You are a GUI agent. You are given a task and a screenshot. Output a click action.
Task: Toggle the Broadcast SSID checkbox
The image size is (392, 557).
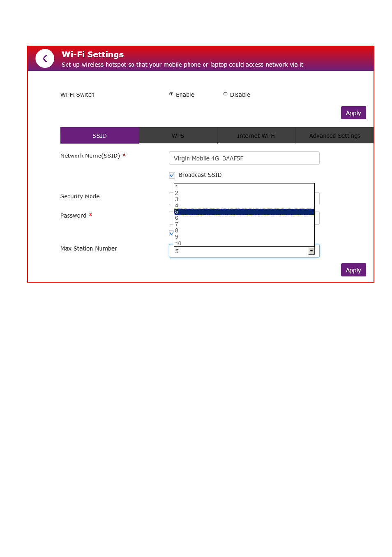[x=172, y=175]
